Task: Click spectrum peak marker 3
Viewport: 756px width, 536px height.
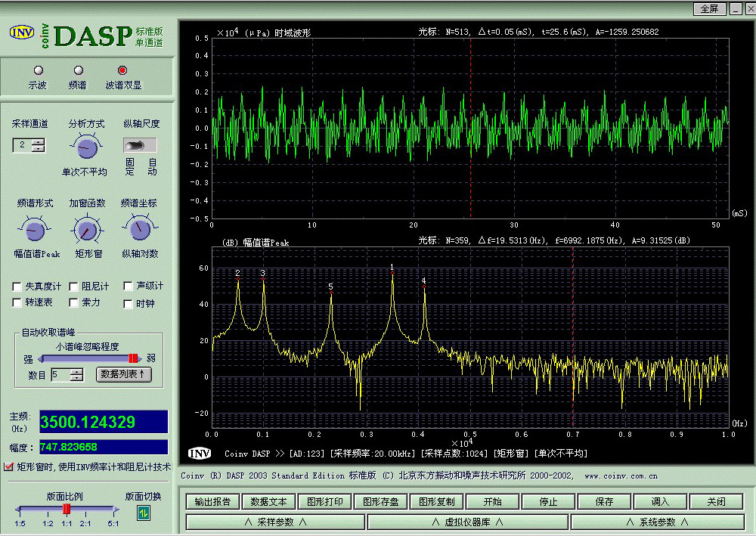Action: [263, 279]
